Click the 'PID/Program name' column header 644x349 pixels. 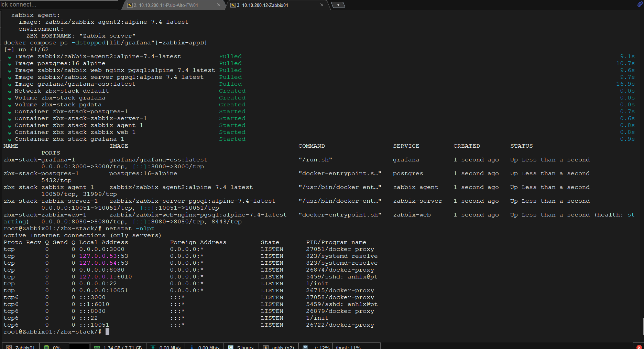[x=336, y=242]
